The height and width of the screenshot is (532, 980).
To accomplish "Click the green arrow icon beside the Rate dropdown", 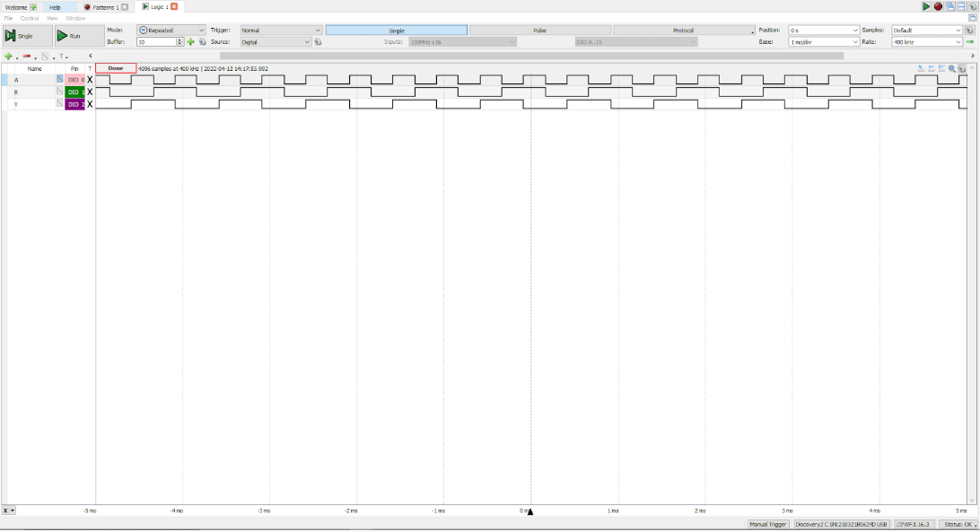I will (x=970, y=41).
